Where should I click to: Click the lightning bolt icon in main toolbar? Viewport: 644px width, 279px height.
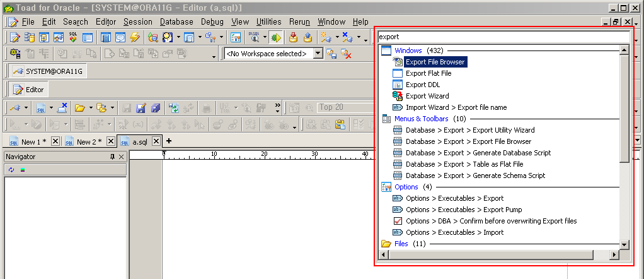134,37
